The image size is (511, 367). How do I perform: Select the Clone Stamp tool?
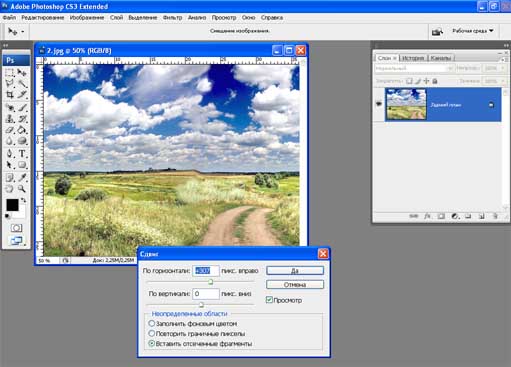click(10, 119)
